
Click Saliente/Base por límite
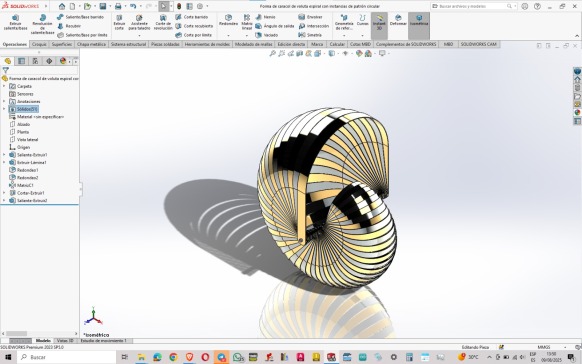[x=82, y=35]
